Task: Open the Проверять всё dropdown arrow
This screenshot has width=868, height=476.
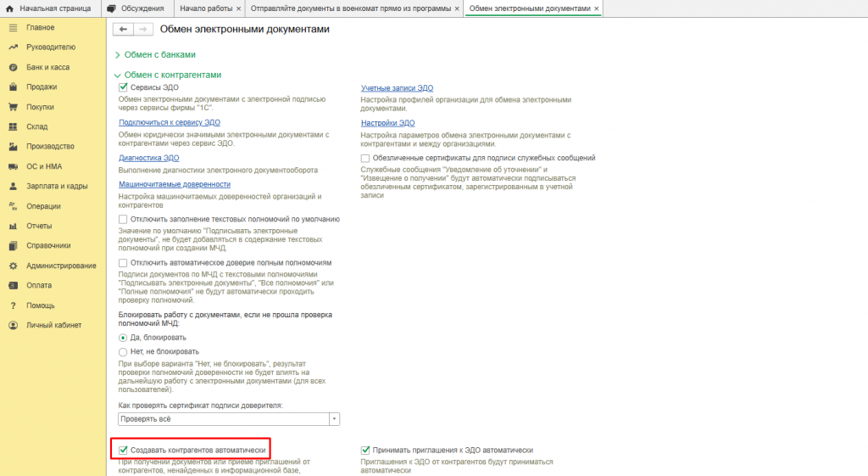Action: click(x=334, y=419)
